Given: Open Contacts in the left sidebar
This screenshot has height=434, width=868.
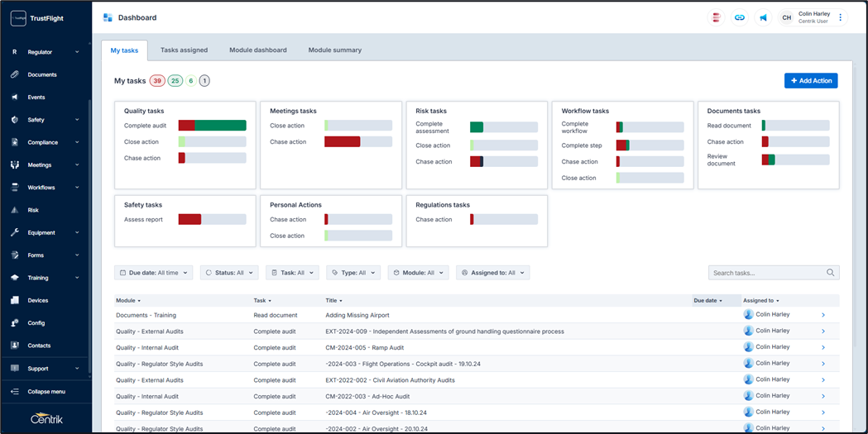Looking at the screenshot, I should click(x=38, y=346).
